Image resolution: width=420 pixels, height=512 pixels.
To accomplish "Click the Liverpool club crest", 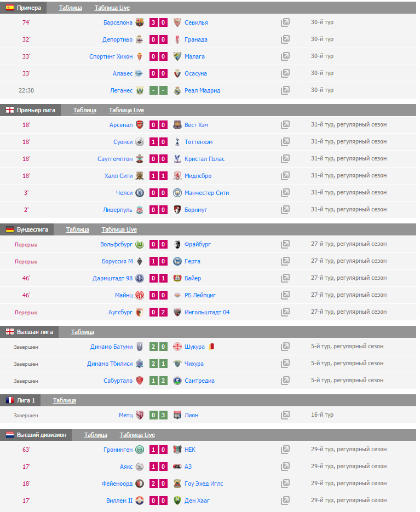I will [x=140, y=210].
